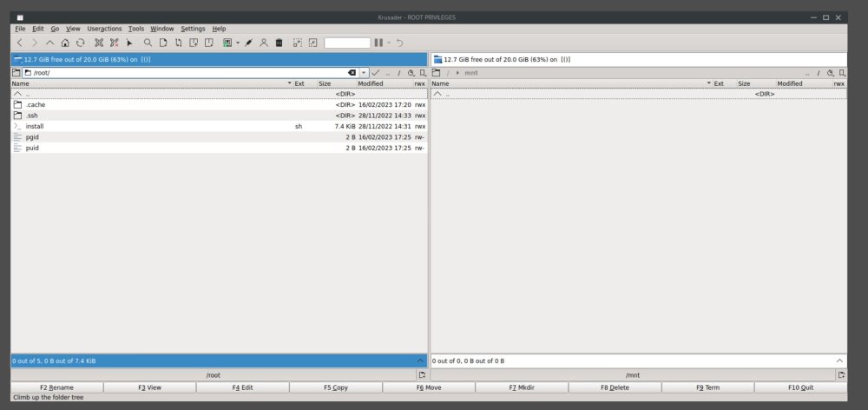Image resolution: width=868 pixels, height=410 pixels.
Task: Open the left path history dropdown
Action: [364, 73]
